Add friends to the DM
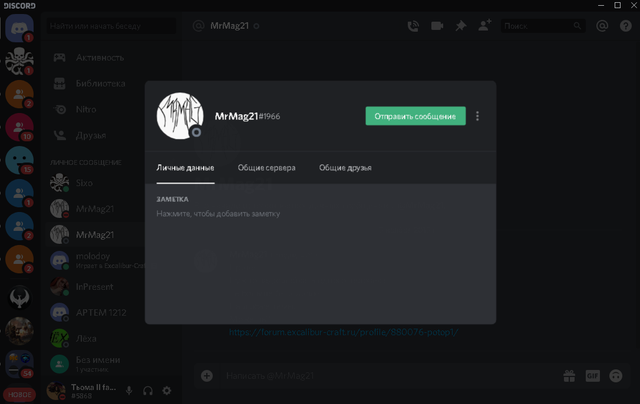The height and width of the screenshot is (404, 640). (484, 26)
